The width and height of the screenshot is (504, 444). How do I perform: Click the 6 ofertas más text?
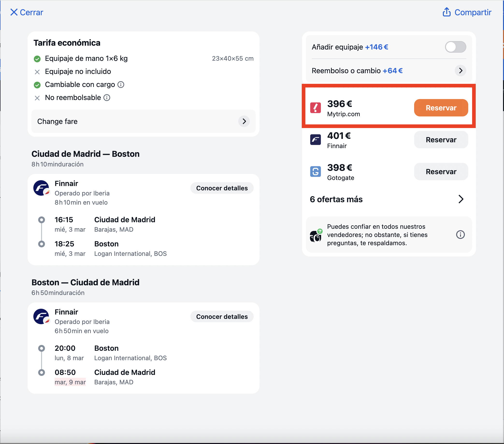pyautogui.click(x=336, y=199)
